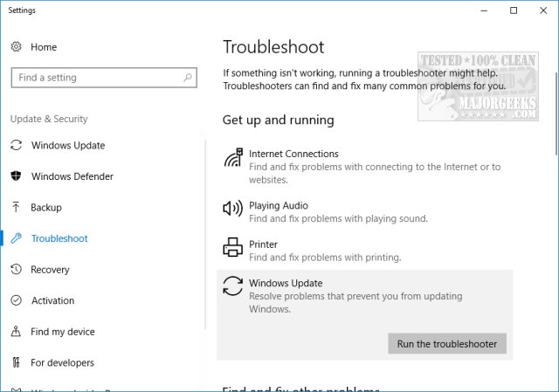Click the For developers icon
Viewport: 559px width, 392px height.
click(x=16, y=362)
